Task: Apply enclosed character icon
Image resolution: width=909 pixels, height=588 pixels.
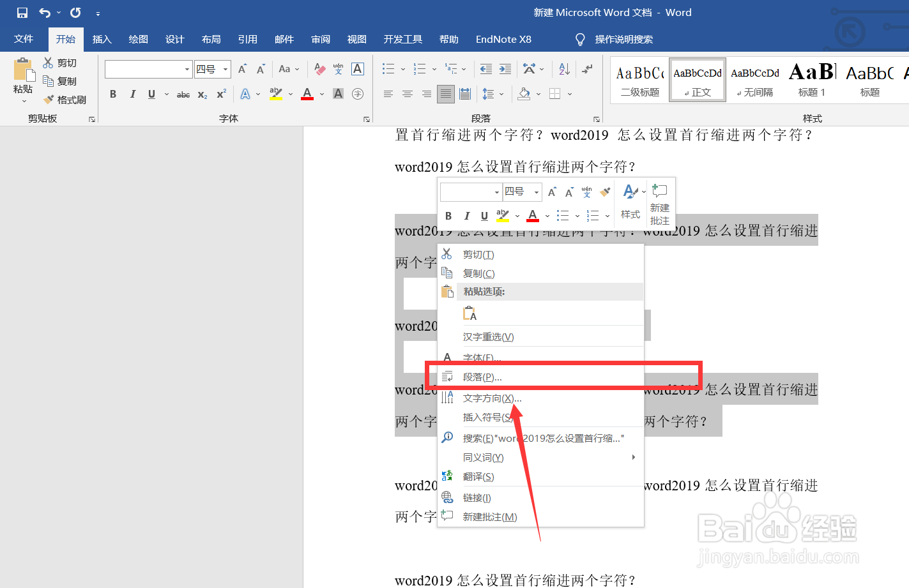Action: point(358,94)
